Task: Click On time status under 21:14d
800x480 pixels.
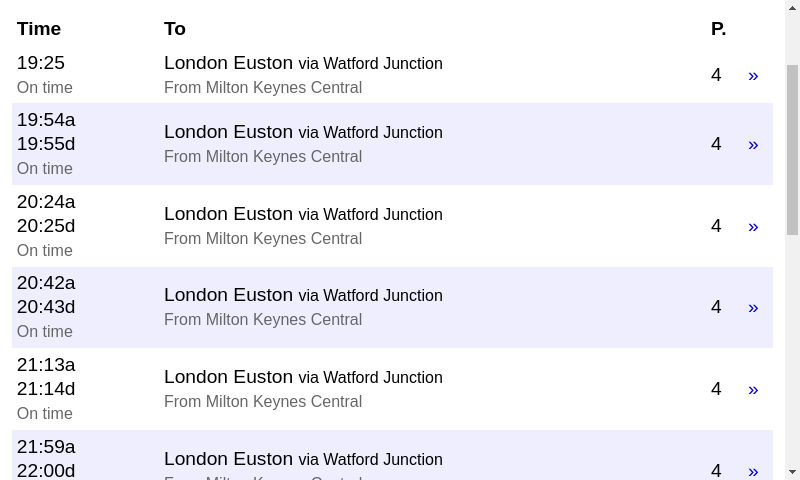Action: click(x=45, y=413)
